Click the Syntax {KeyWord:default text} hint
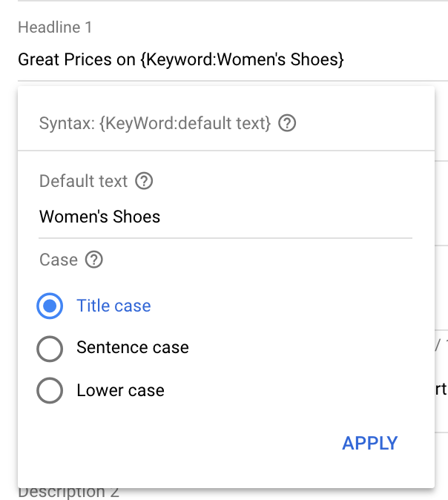This screenshot has width=448, height=500. click(155, 123)
